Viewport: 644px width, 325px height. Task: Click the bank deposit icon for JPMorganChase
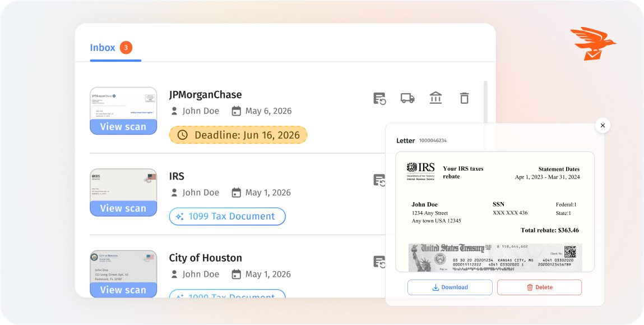pos(435,98)
